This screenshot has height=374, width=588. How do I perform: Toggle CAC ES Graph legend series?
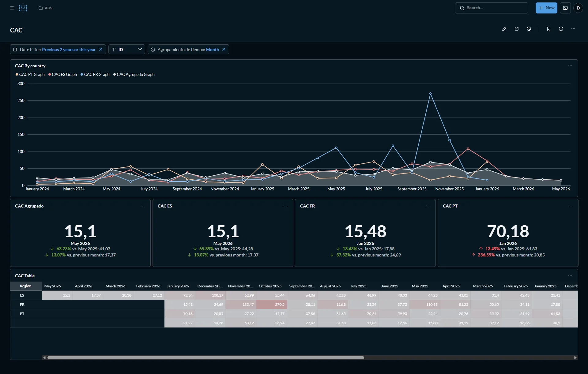tap(62, 74)
